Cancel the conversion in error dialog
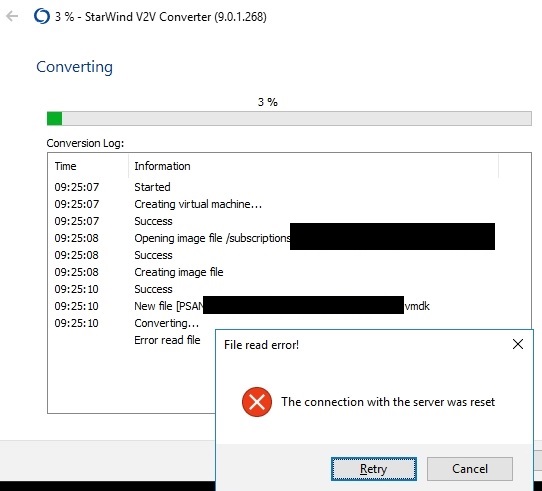Viewport: 542px width, 491px height. click(470, 469)
